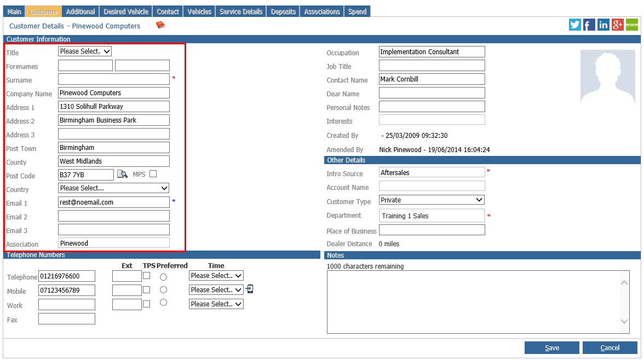
Task: Open the Desired Vehicle tab
Action: point(126,11)
